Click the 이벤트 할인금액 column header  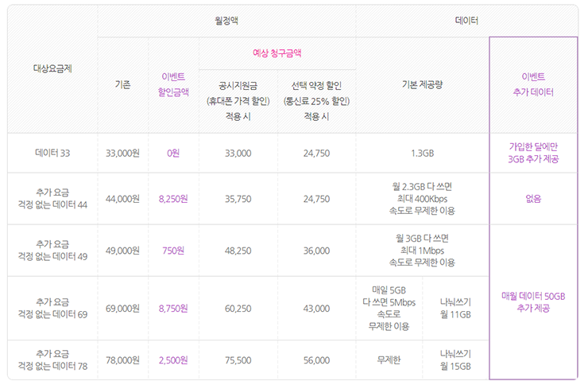173,84
